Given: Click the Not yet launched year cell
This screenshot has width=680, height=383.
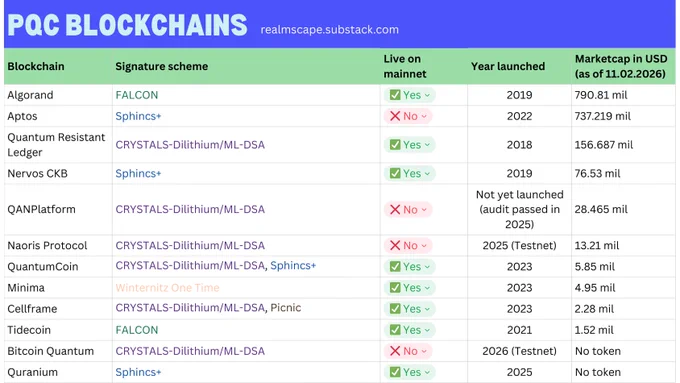Looking at the screenshot, I should point(520,210).
